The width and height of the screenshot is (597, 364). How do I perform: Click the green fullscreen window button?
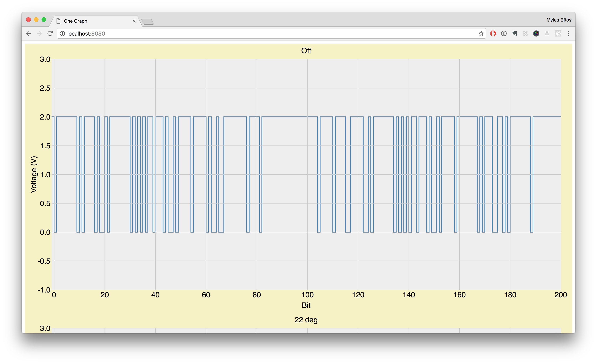tap(44, 20)
